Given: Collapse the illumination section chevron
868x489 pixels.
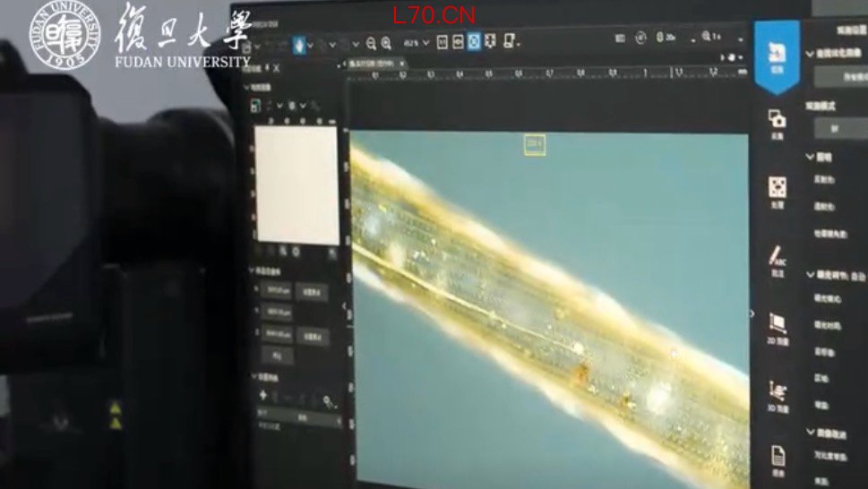Looking at the screenshot, I should (811, 158).
